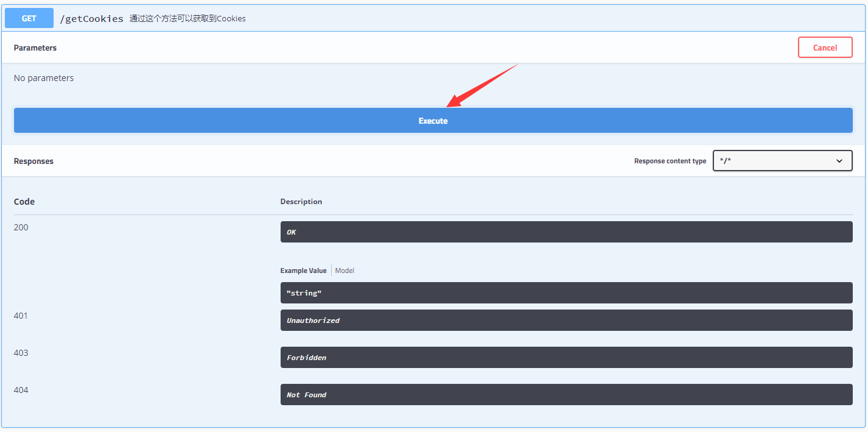This screenshot has height=432, width=868.
Task: Click the OK response description
Action: pos(566,232)
